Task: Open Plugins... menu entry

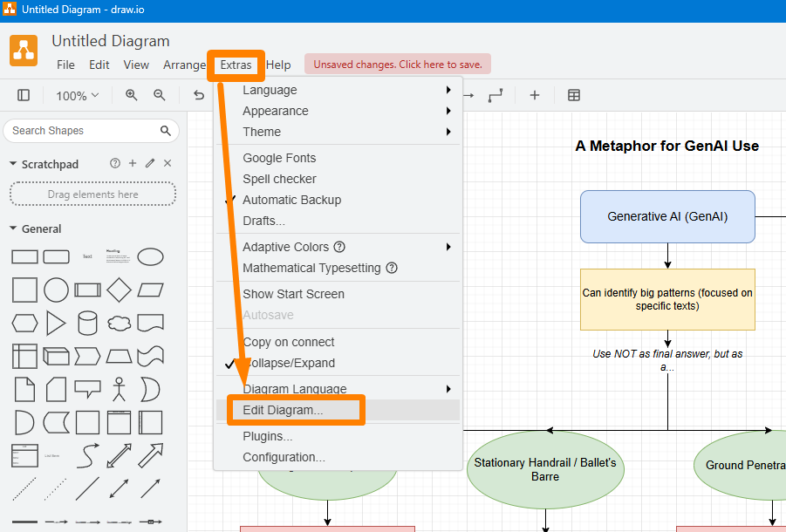Action: (x=338, y=436)
